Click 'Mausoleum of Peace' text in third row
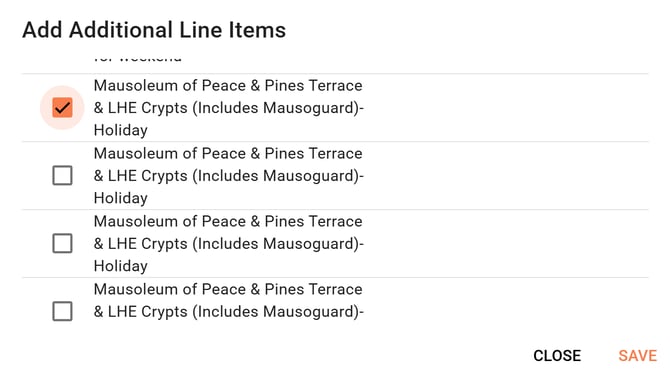 pyautogui.click(x=170, y=221)
